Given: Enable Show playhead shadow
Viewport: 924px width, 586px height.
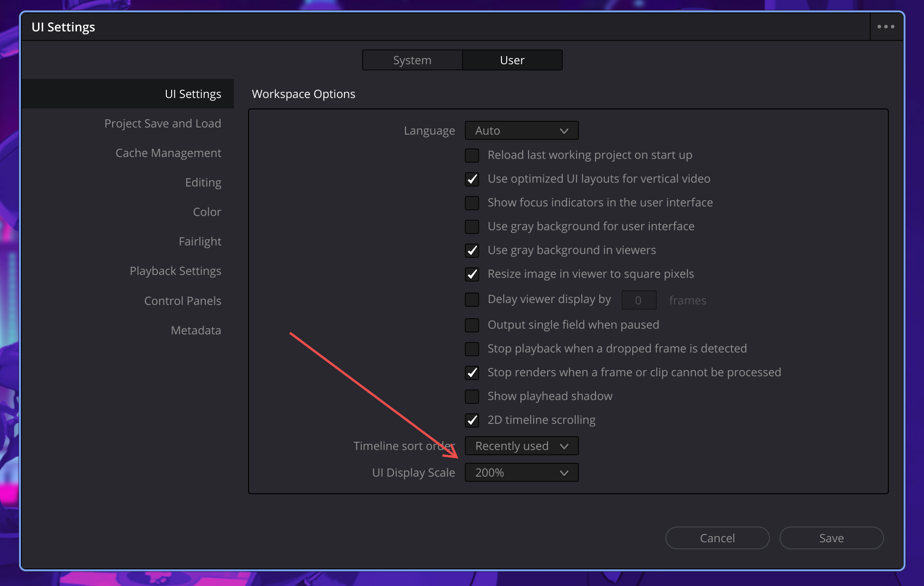Looking at the screenshot, I should (472, 397).
